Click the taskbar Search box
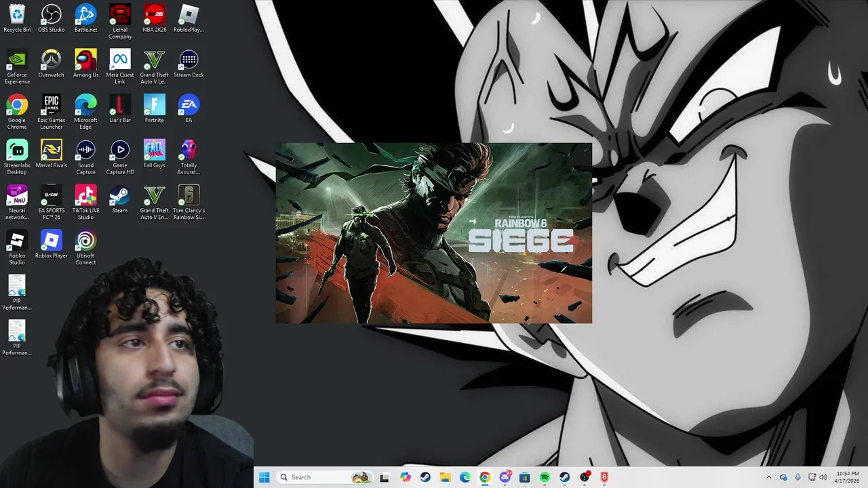This screenshot has height=488, width=868. 324,477
